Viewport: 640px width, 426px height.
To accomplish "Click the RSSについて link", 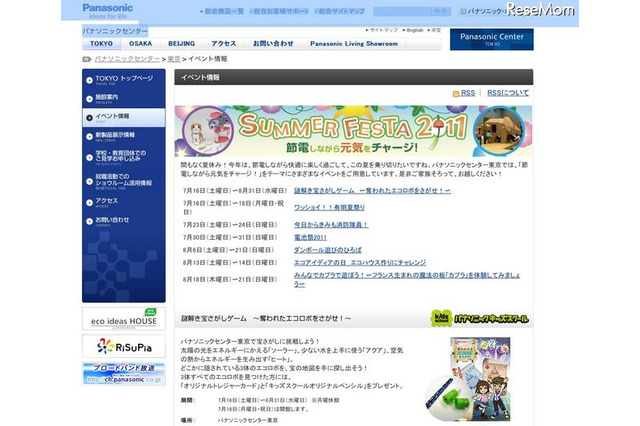I will coord(508,92).
